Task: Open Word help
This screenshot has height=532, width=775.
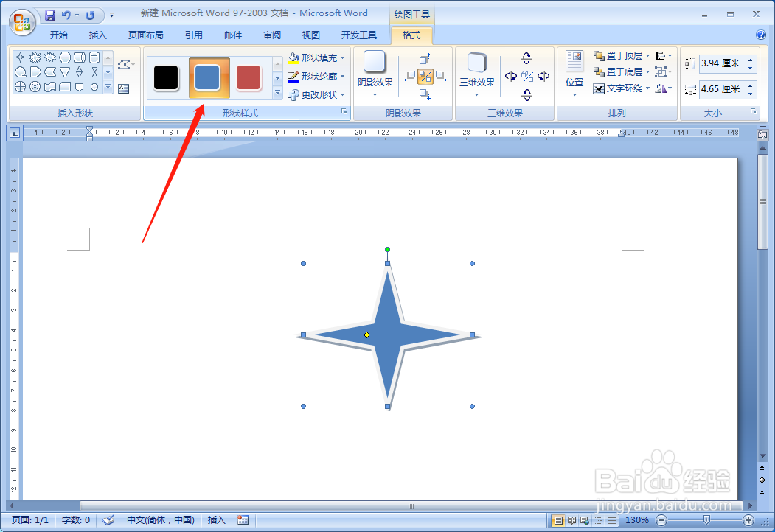Action: pos(761,35)
